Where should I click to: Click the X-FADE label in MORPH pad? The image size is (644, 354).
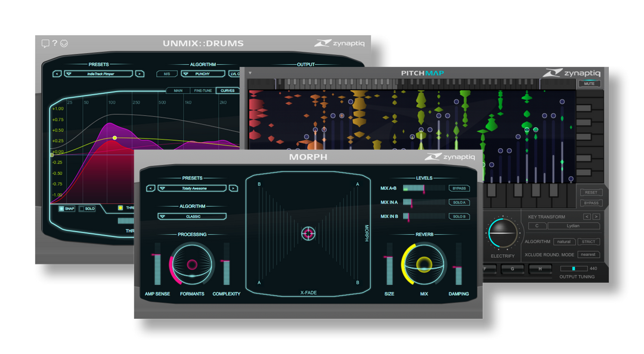pos(308,293)
